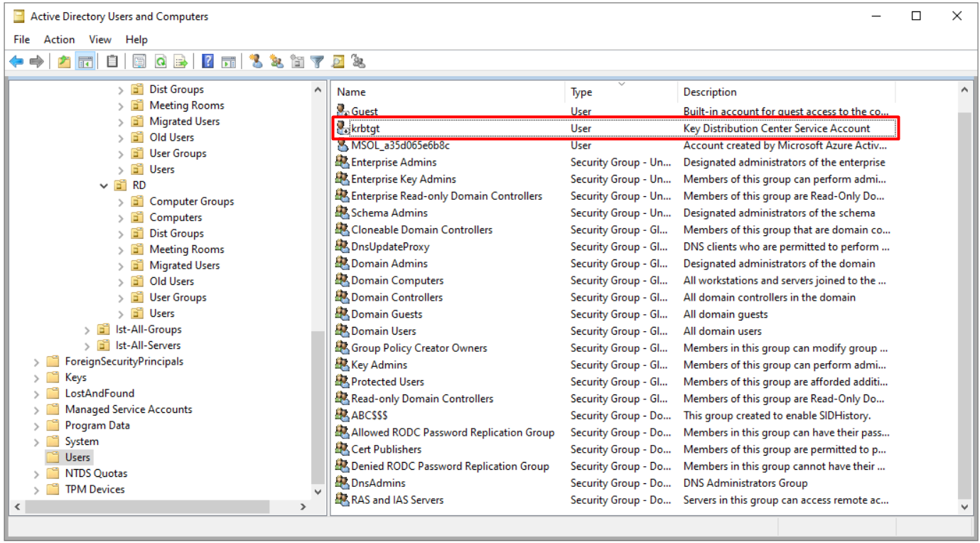This screenshot has width=980, height=543.
Task: Click Find objects magnifier toolbar icon
Action: (x=338, y=62)
